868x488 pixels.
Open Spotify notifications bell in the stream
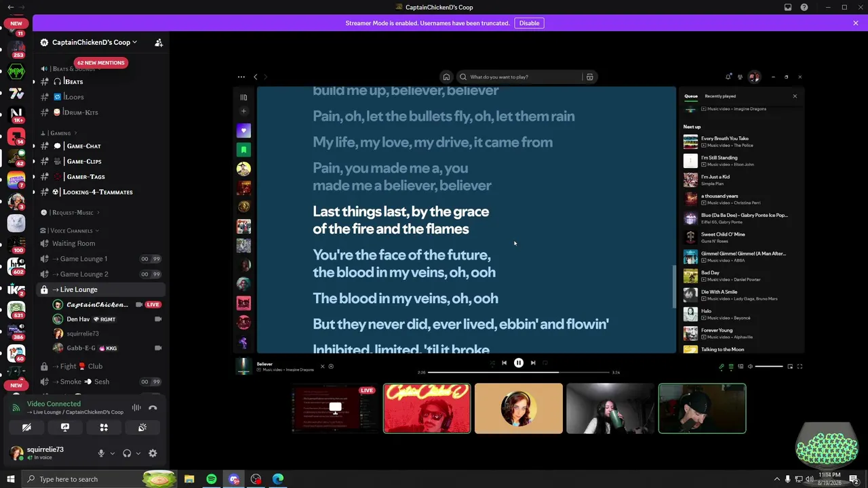(728, 77)
